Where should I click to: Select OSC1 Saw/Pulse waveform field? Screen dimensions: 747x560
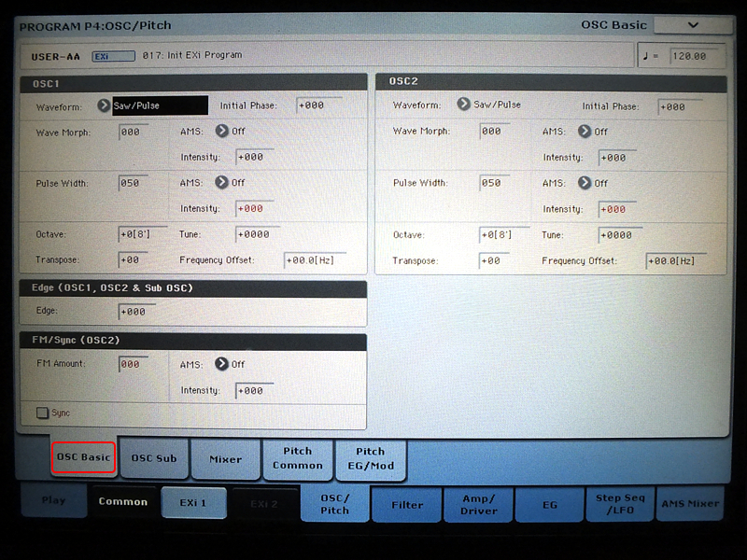coord(160,105)
